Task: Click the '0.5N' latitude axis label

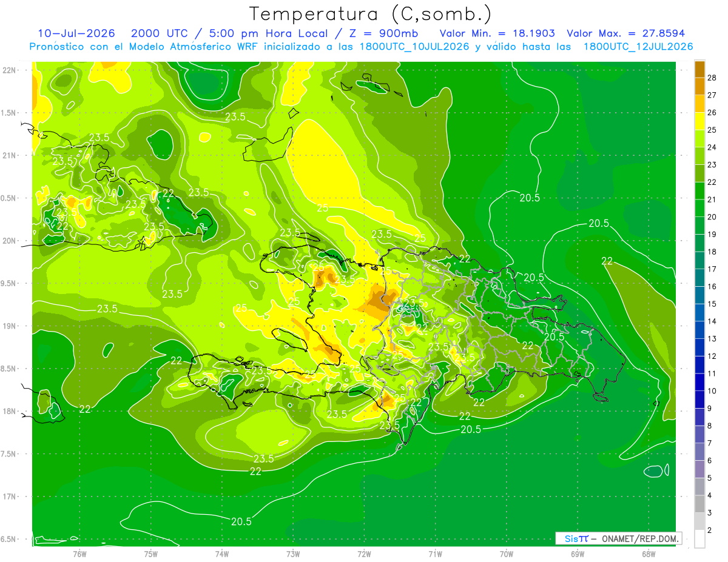Action: (x=8, y=198)
